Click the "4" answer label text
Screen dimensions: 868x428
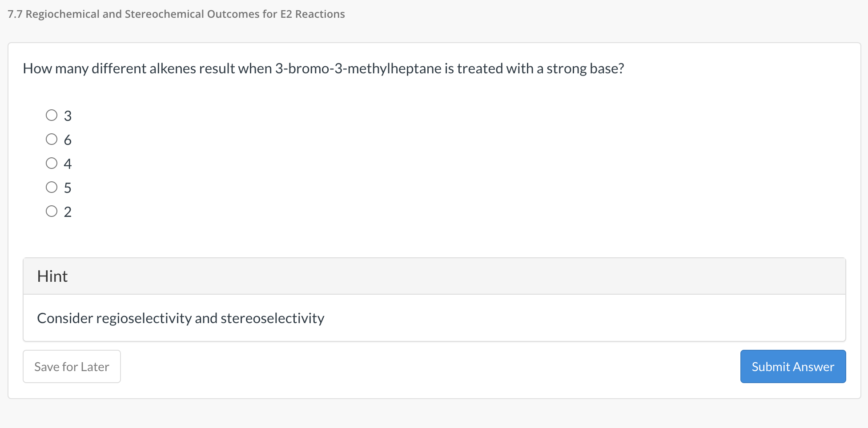pos(68,164)
